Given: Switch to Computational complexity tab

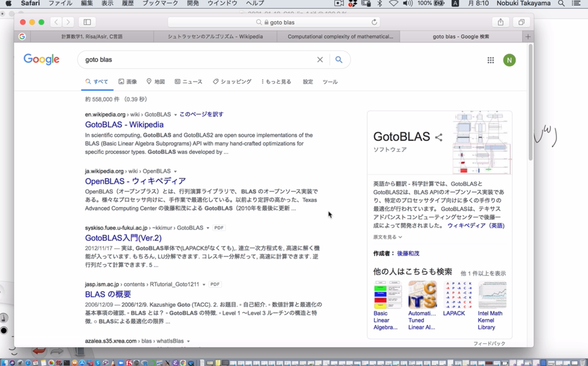Looking at the screenshot, I should [338, 37].
